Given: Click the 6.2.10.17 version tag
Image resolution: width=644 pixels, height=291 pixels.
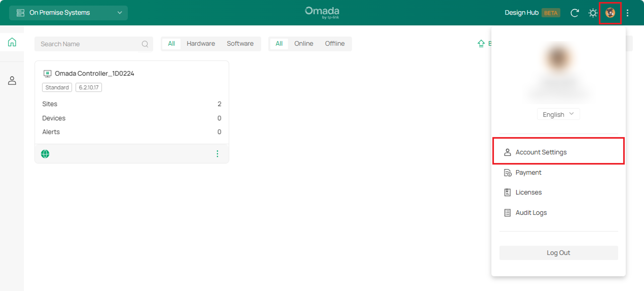Looking at the screenshot, I should pos(89,87).
